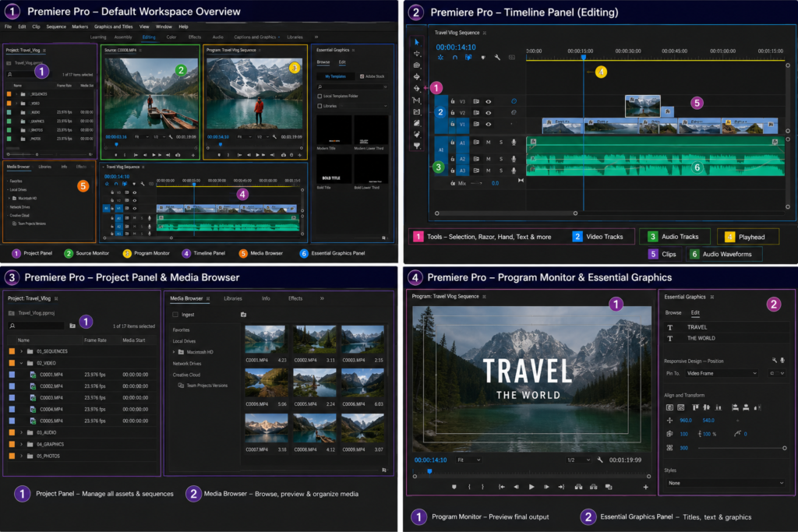Toggle the Snap magnet icon in section 2 timeline
This screenshot has width=798, height=532.
pos(455,58)
